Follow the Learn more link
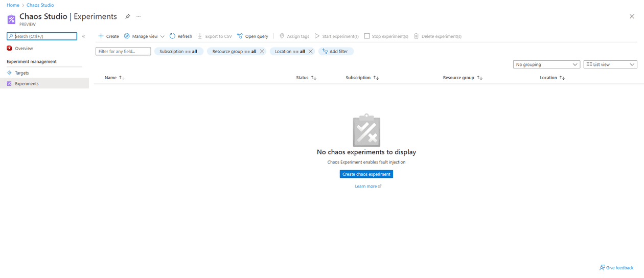This screenshot has width=644, height=278. pos(366,187)
